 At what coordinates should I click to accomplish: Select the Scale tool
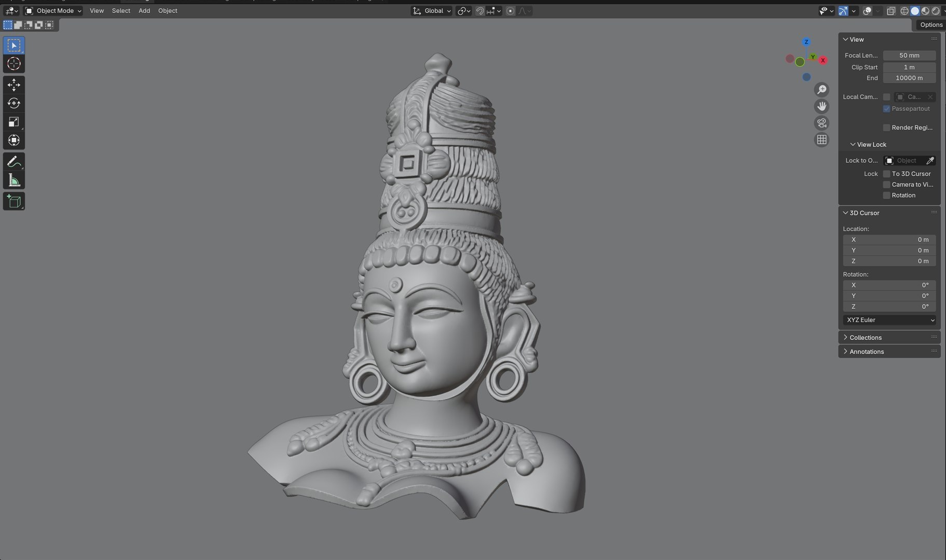(14, 122)
